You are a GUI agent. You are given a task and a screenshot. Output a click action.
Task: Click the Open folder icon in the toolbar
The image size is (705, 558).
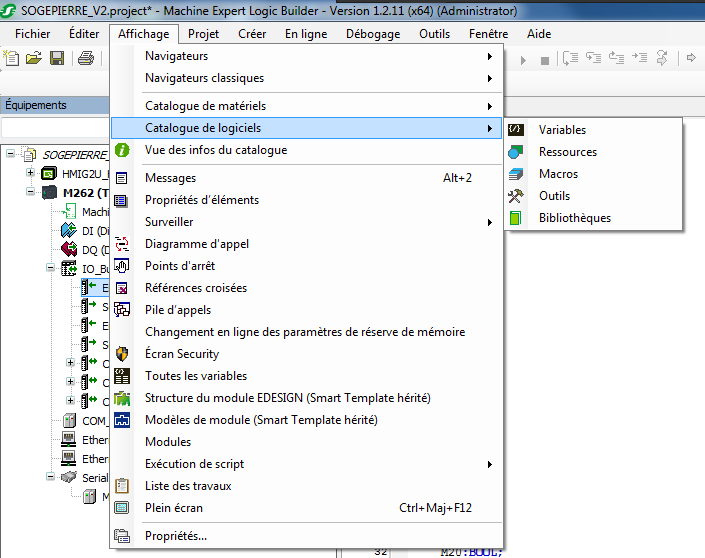[34, 59]
